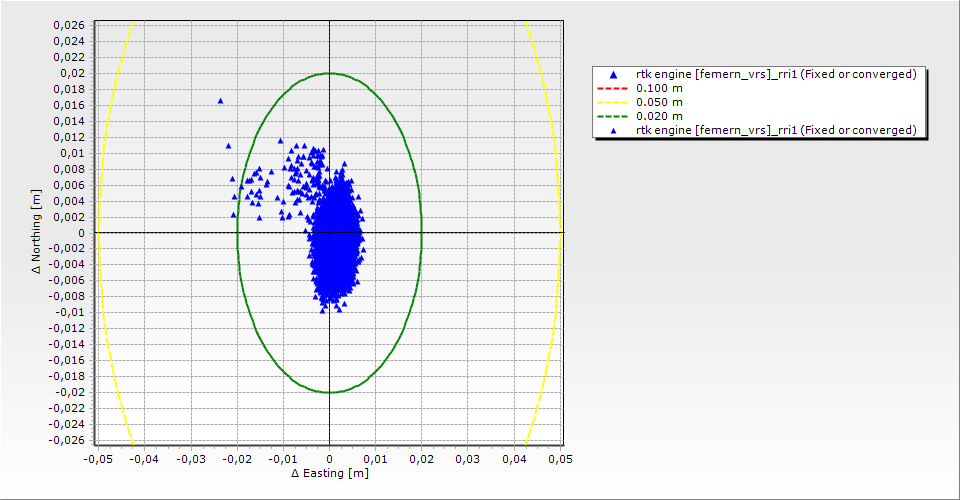960x500 pixels.
Task: Click the bottom rtk engine legend entry text
Action: click(x=776, y=131)
